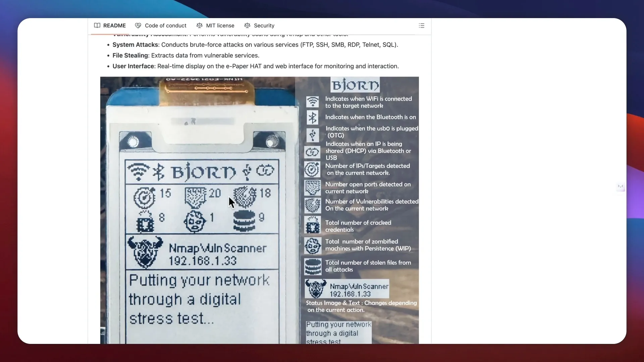Click the Security scale icon
The height and width of the screenshot is (362, 644).
[x=248, y=25]
